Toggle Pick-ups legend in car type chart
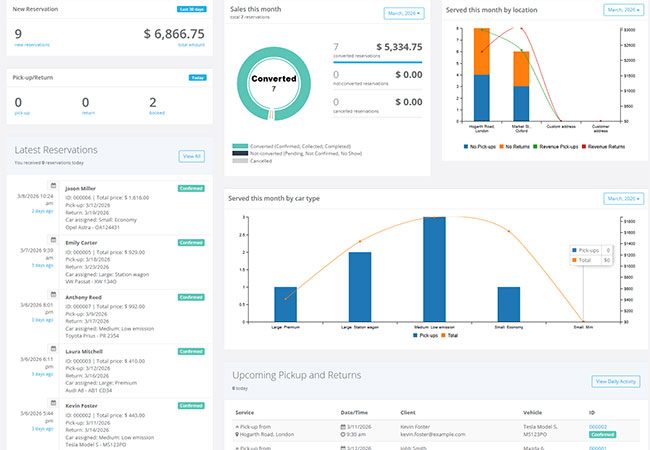 click(x=425, y=336)
